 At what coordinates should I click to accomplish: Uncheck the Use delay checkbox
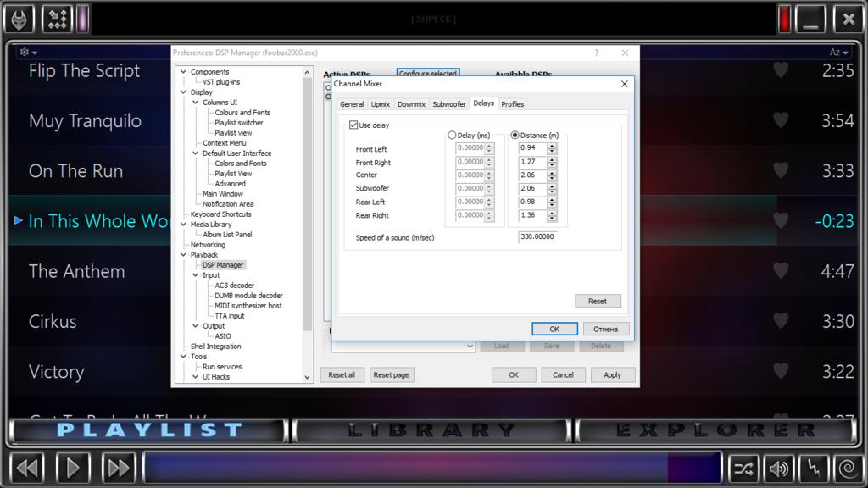tap(353, 125)
